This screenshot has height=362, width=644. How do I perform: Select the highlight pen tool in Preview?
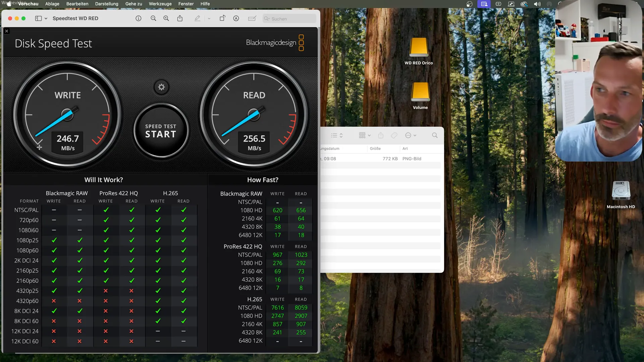tap(197, 18)
